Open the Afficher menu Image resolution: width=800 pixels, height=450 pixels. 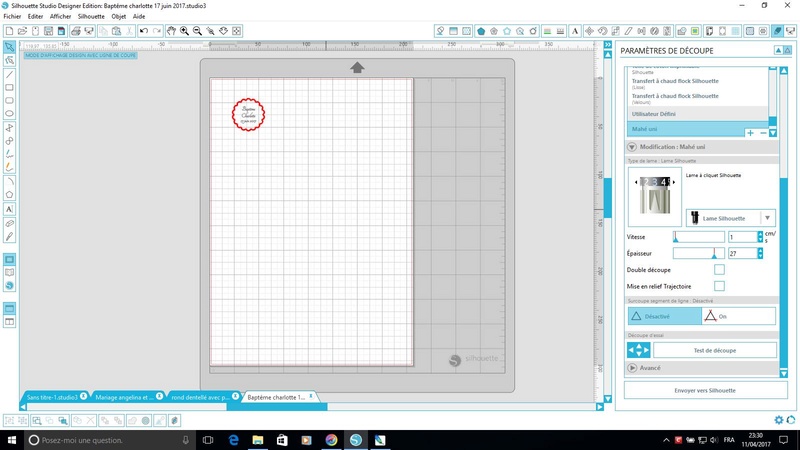click(x=60, y=16)
